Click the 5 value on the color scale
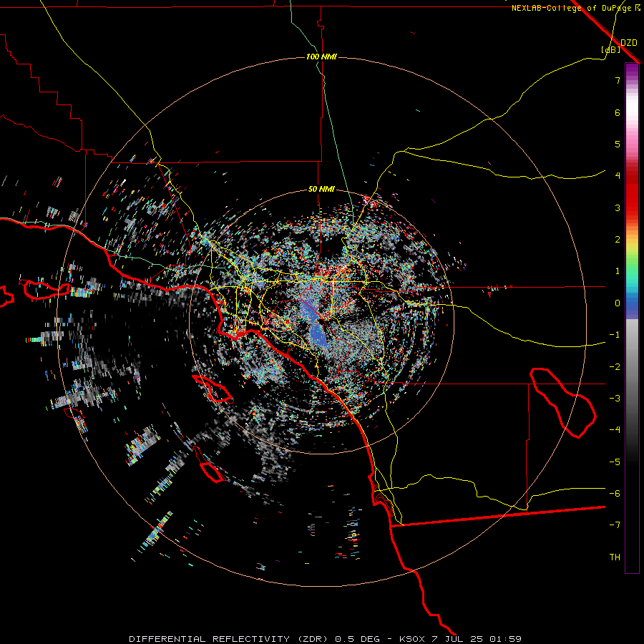The height and width of the screenshot is (644, 644). pyautogui.click(x=618, y=144)
